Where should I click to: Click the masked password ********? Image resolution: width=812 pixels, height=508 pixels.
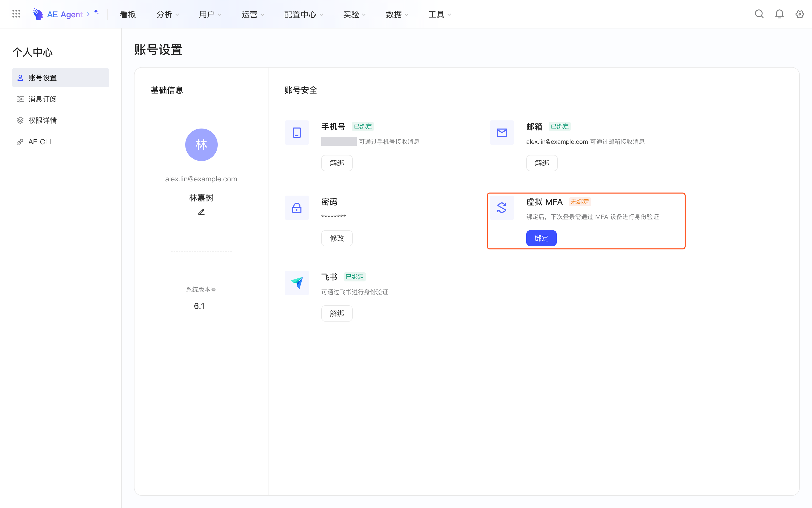[x=333, y=217]
